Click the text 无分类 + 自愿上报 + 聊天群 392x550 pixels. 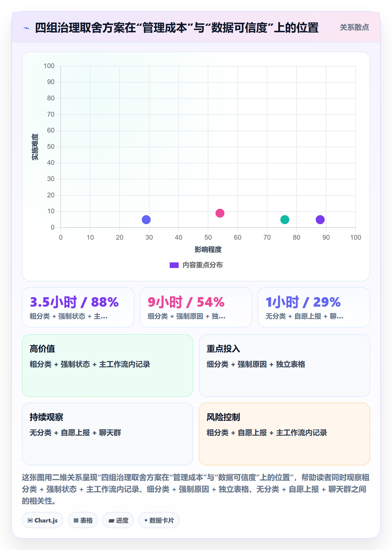(x=75, y=433)
